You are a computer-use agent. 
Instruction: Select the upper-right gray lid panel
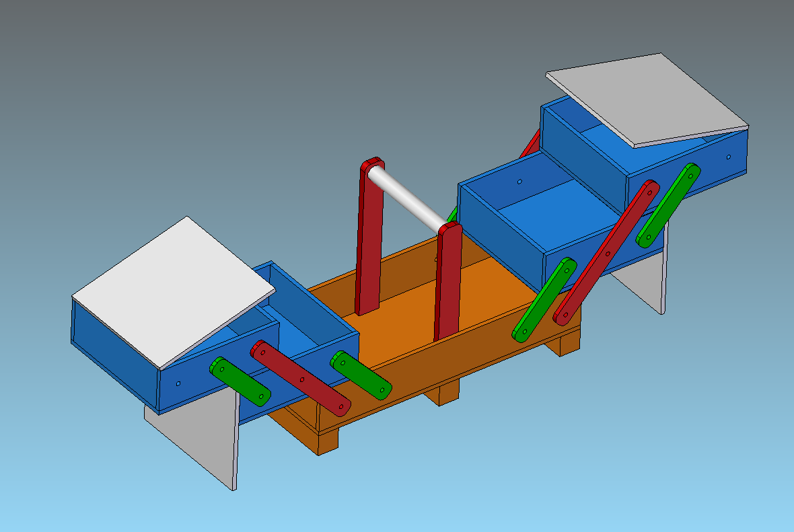click(x=647, y=98)
